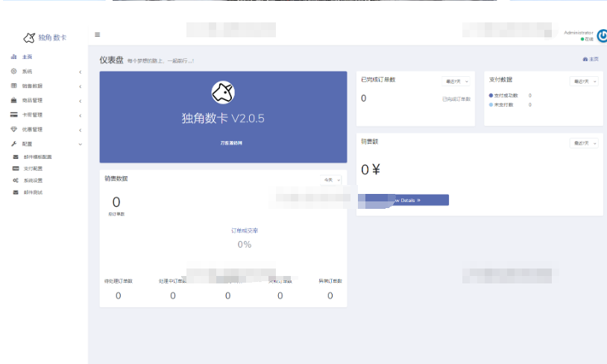The width and height of the screenshot is (607, 364).
Task: Click the dashboard icon in the 主页 breadcrumb
Action: click(585, 59)
